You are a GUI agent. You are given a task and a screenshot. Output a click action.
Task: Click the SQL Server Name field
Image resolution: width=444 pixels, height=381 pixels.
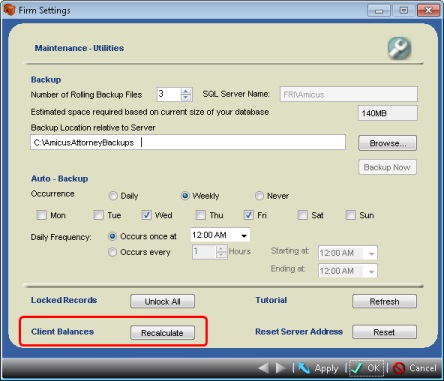[x=348, y=94]
